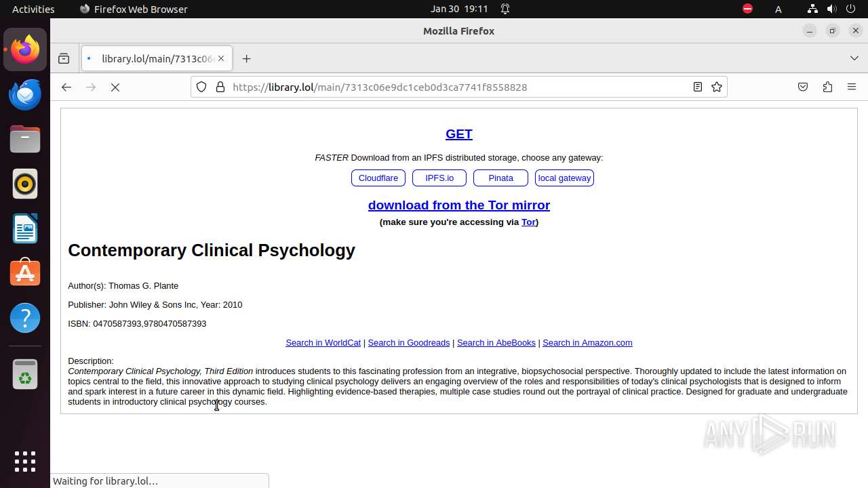Open Firefox application hamburger menu
868x488 pixels.
852,87
